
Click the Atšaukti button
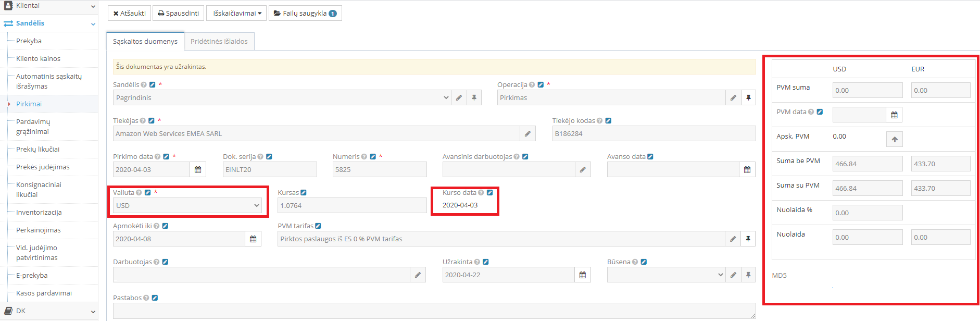click(129, 14)
